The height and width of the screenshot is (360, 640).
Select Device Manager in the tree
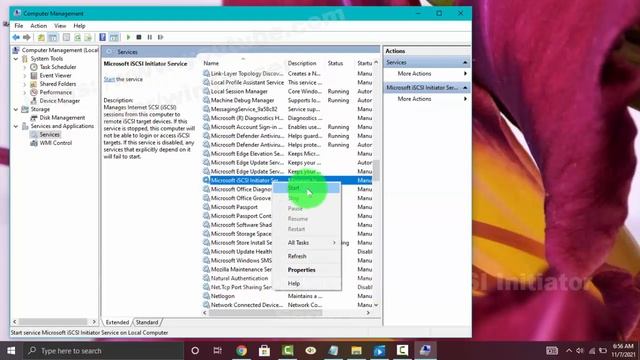(60, 101)
